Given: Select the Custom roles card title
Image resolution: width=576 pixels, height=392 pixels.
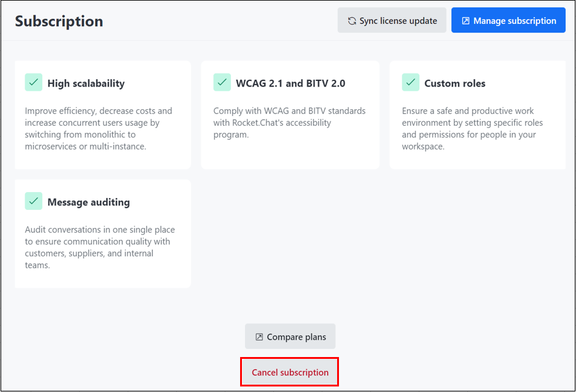Looking at the screenshot, I should pos(455,83).
